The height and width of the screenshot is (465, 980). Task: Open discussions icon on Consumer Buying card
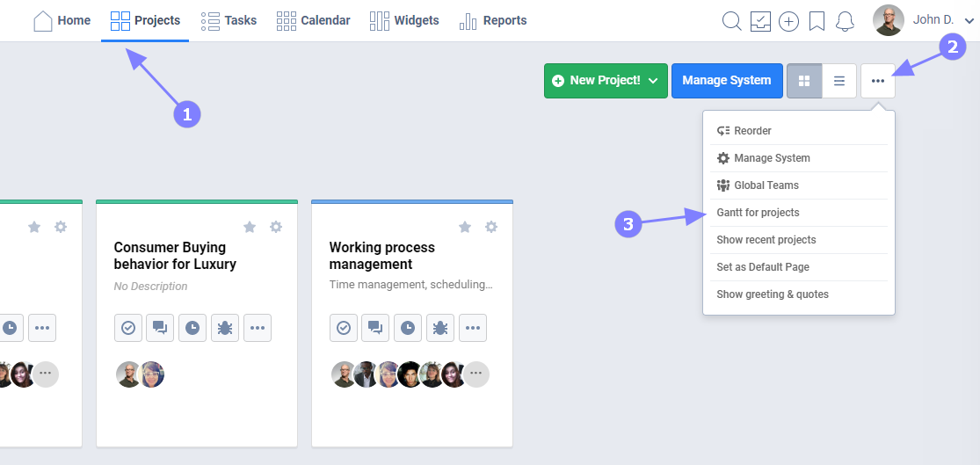pos(160,328)
